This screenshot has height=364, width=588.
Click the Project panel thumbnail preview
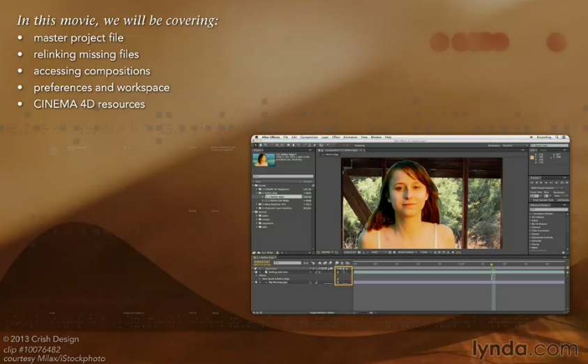coord(264,160)
